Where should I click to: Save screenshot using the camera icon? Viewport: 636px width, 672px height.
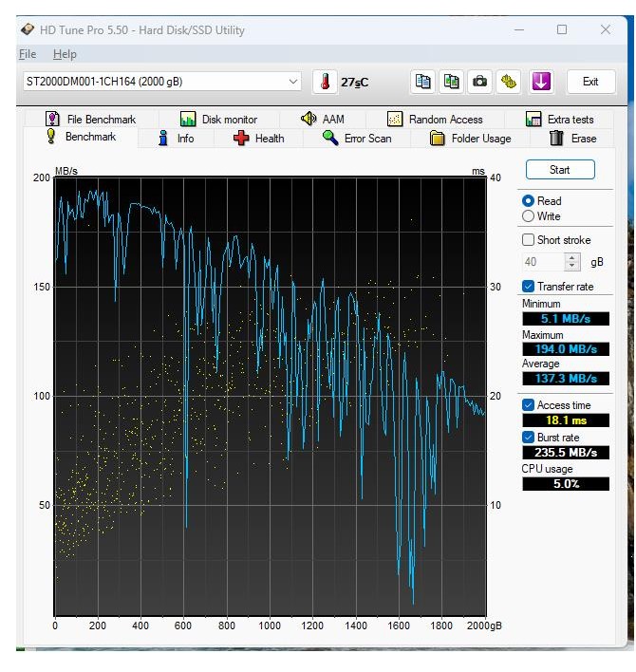[480, 82]
